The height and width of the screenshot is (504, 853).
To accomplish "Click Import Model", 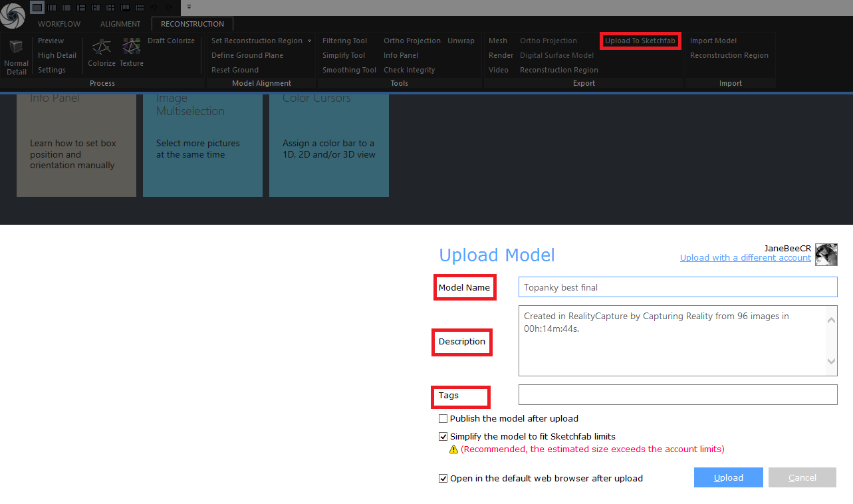I will pos(713,41).
